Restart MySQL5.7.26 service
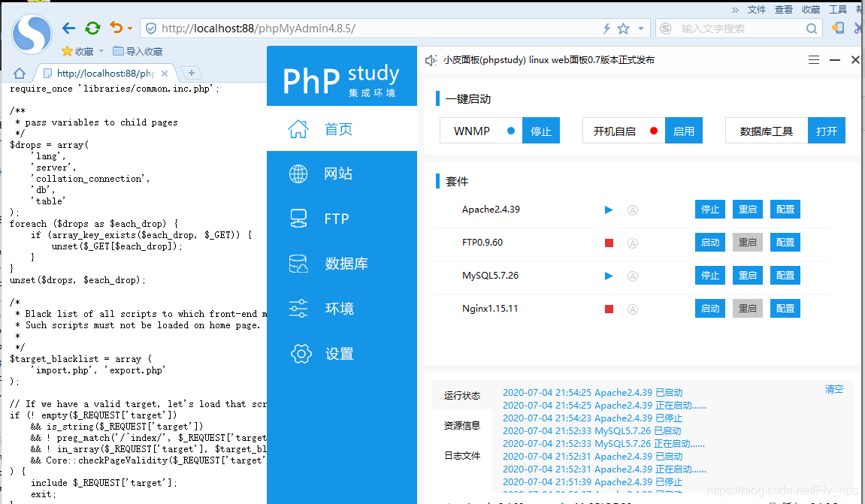Screen dimensions: 865x504 pyautogui.click(x=748, y=275)
